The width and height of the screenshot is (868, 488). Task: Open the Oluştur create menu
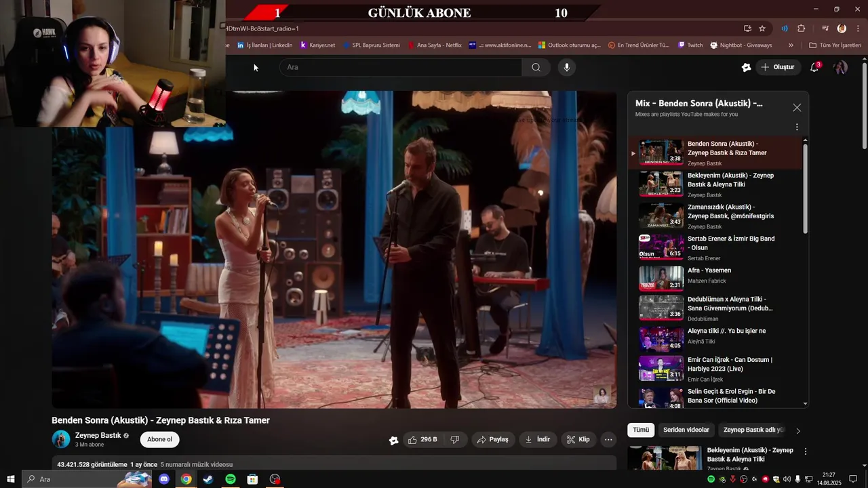point(778,67)
